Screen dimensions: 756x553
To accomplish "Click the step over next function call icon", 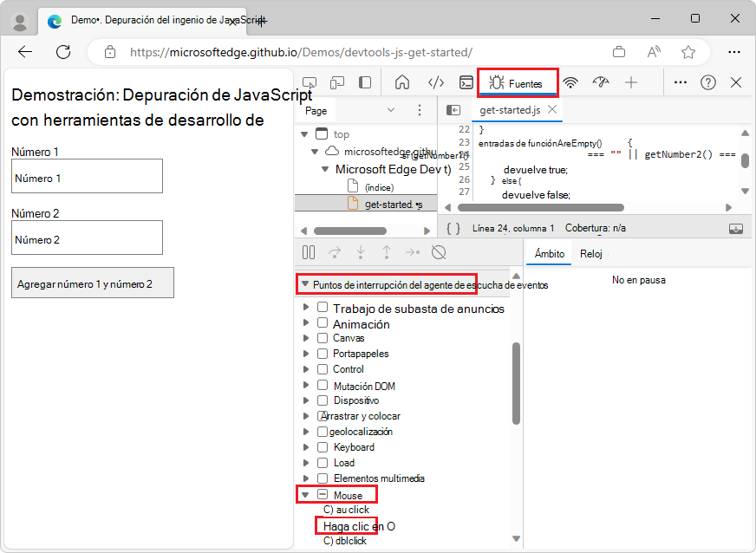I will tap(336, 253).
